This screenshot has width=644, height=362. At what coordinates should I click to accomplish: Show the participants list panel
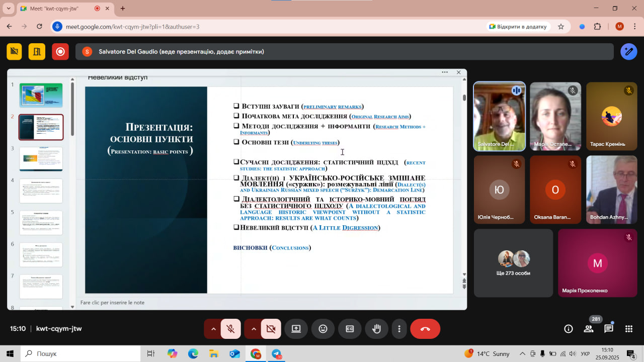click(589, 329)
